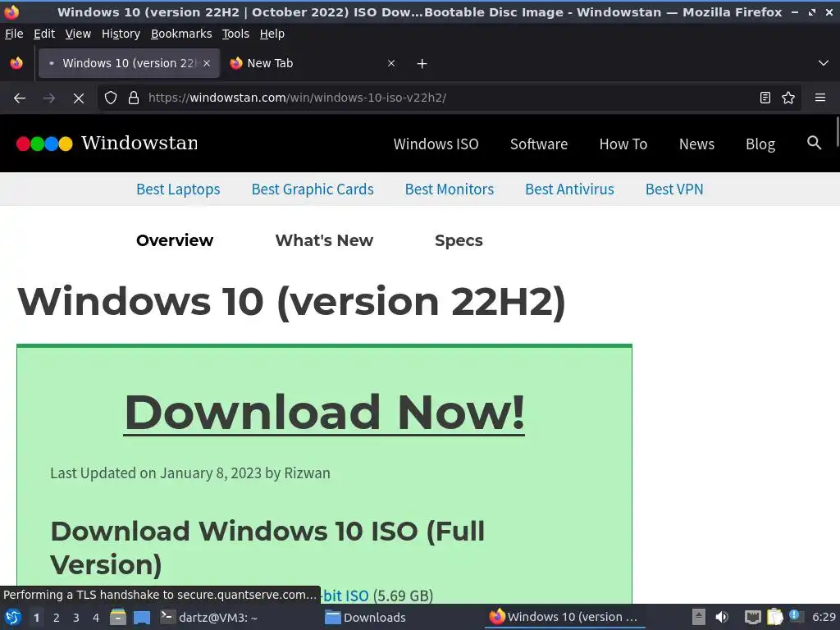
Task: Open the File menu
Action: point(14,34)
